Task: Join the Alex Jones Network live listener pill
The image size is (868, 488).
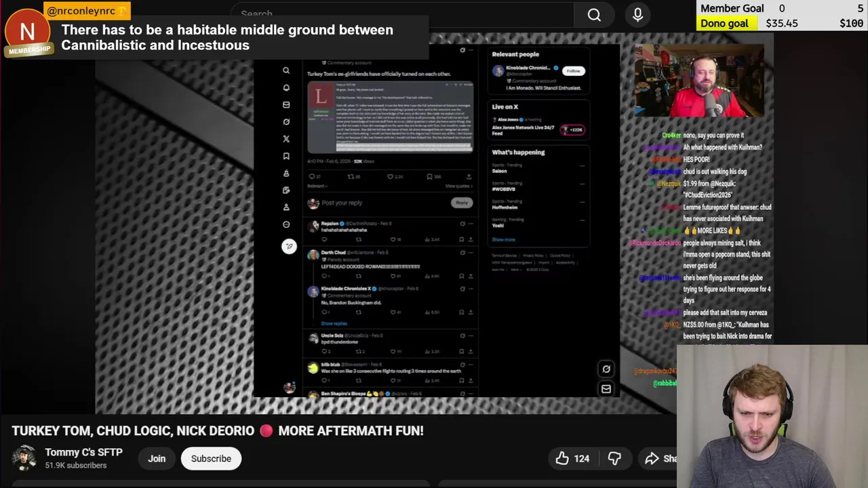Action: click(572, 129)
